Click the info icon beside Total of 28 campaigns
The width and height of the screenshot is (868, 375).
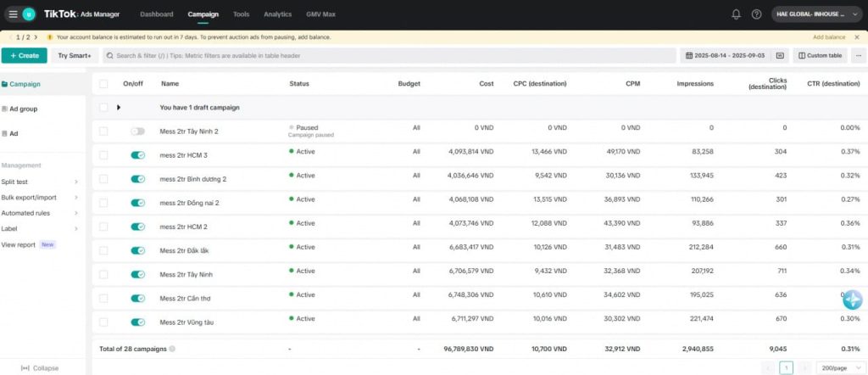coord(172,349)
